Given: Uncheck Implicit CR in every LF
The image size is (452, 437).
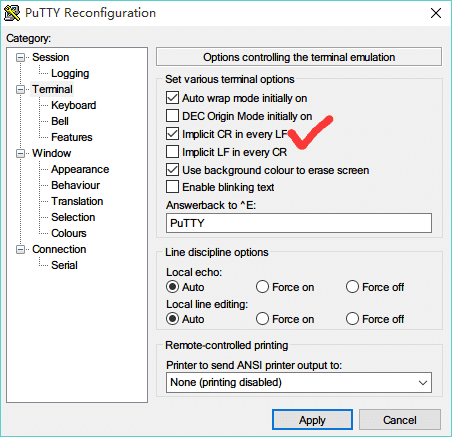Looking at the screenshot, I should coord(172,134).
